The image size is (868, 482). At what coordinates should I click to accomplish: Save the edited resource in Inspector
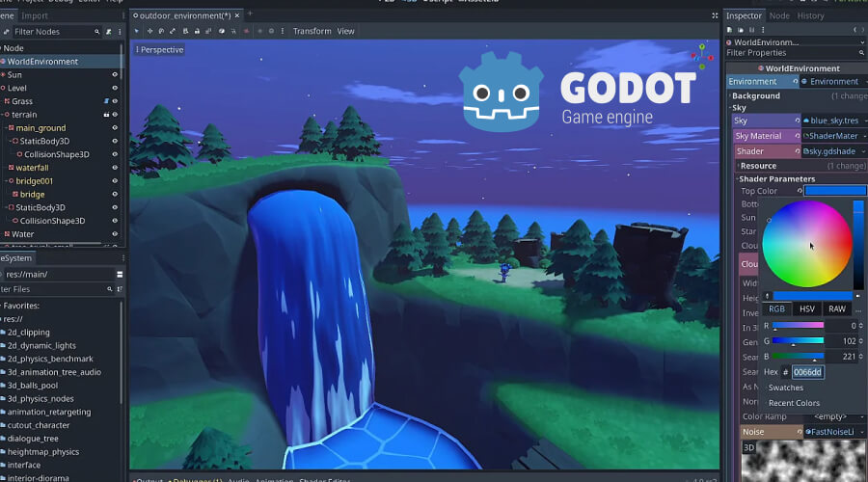751,29
